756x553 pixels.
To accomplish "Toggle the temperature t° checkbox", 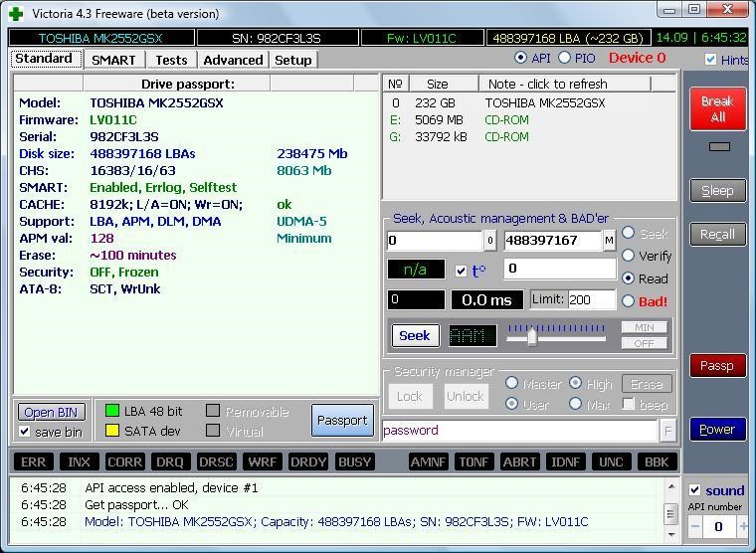I will pos(461,271).
